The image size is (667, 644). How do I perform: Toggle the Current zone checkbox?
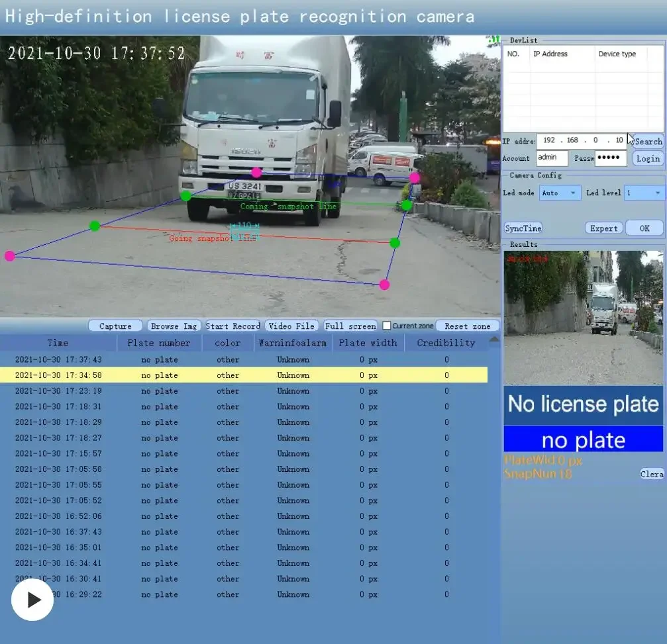pos(387,326)
